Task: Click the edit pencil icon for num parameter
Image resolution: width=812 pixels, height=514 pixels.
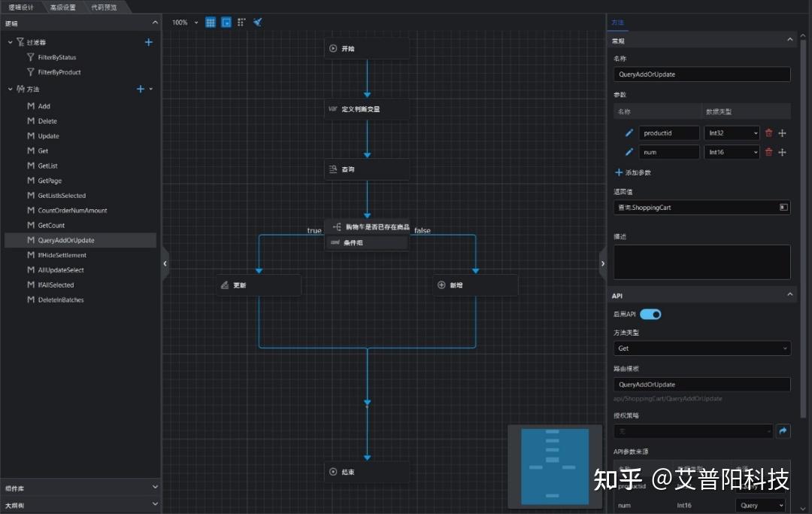Action: click(629, 152)
